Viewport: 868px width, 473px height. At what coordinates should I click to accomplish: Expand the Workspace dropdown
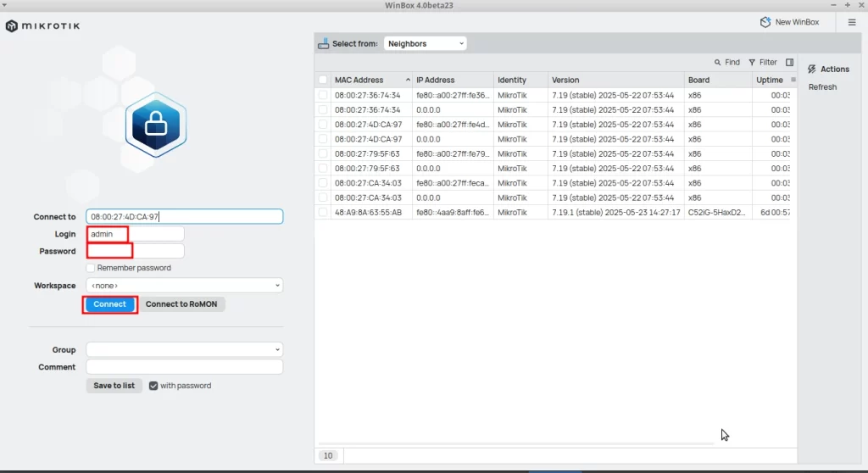(x=184, y=285)
